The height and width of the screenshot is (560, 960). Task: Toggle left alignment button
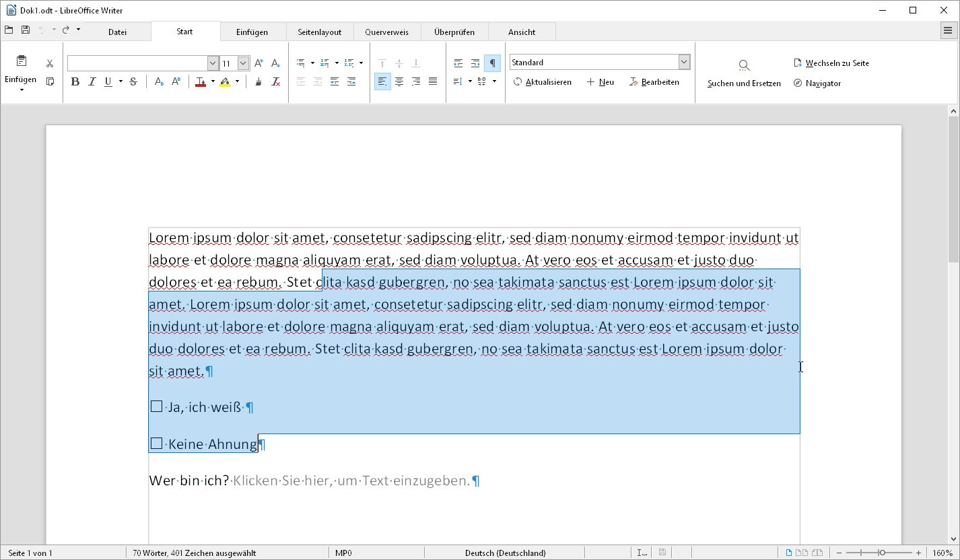[x=382, y=81]
